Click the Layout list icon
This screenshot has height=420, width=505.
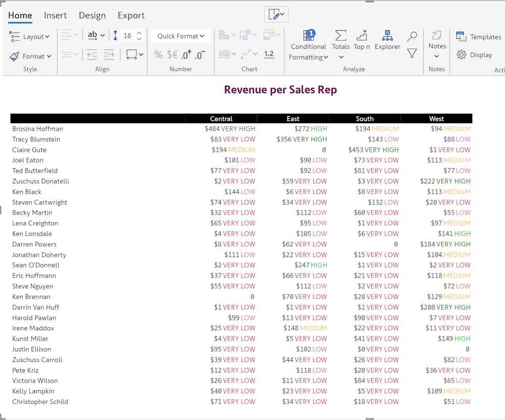click(x=15, y=37)
